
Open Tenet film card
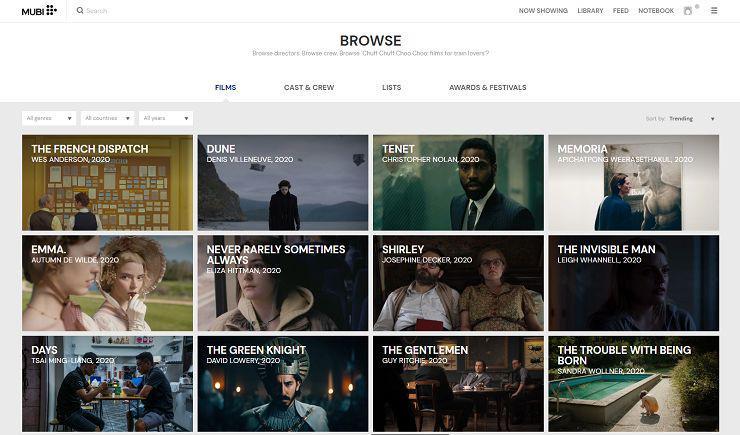pos(458,183)
